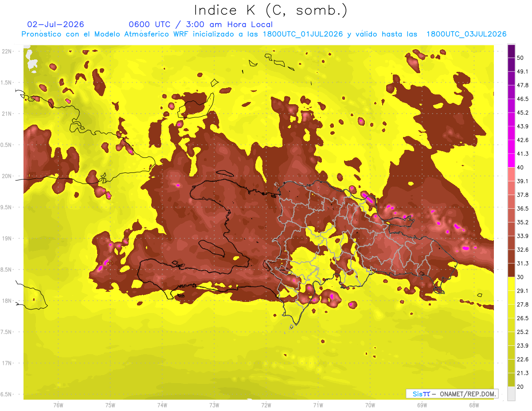Click the colorbar value '42.6'

pos(523,140)
